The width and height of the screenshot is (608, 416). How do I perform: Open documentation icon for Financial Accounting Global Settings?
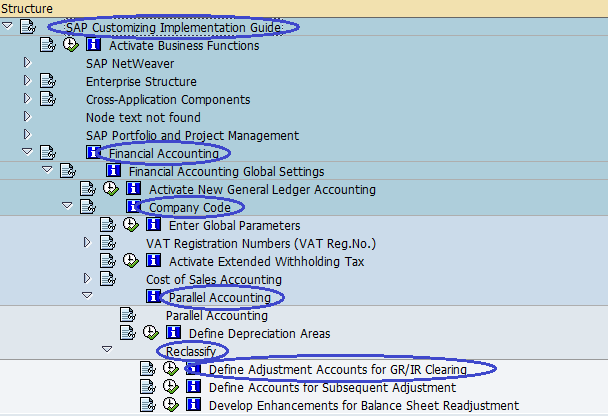click(x=68, y=171)
